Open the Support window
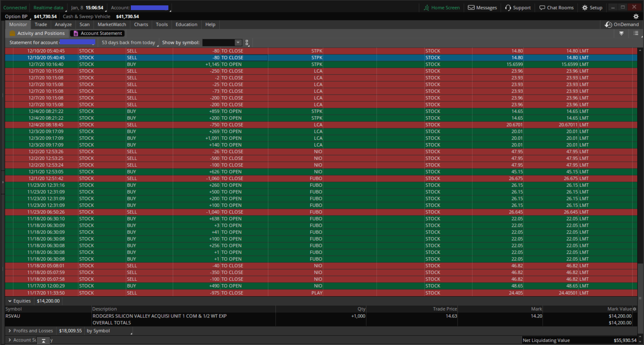644x345 pixels. click(518, 7)
